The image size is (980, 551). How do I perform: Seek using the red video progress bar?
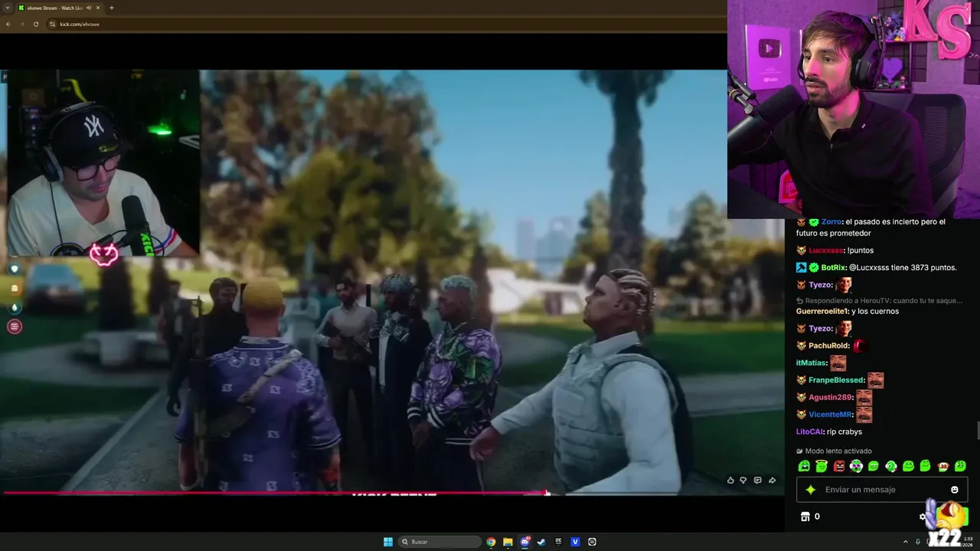[x=276, y=493]
